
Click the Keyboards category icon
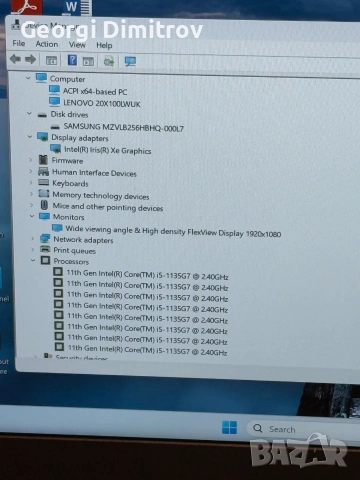pos(44,182)
